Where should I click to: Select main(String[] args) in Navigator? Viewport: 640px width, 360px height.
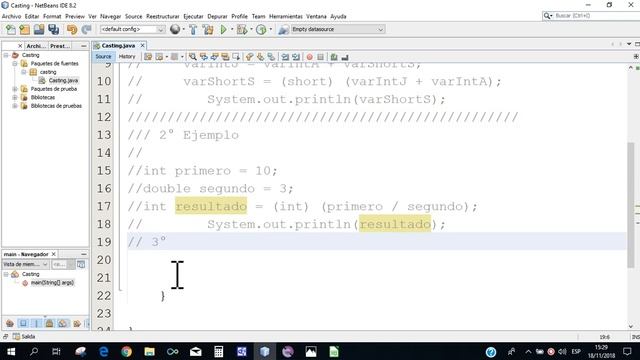(x=52, y=282)
